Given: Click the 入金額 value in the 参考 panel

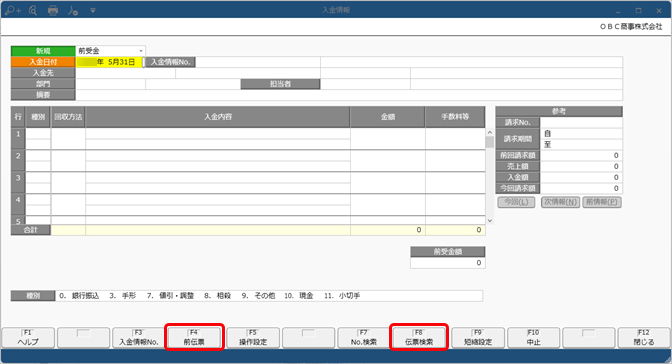Looking at the screenshot, I should pos(581,177).
